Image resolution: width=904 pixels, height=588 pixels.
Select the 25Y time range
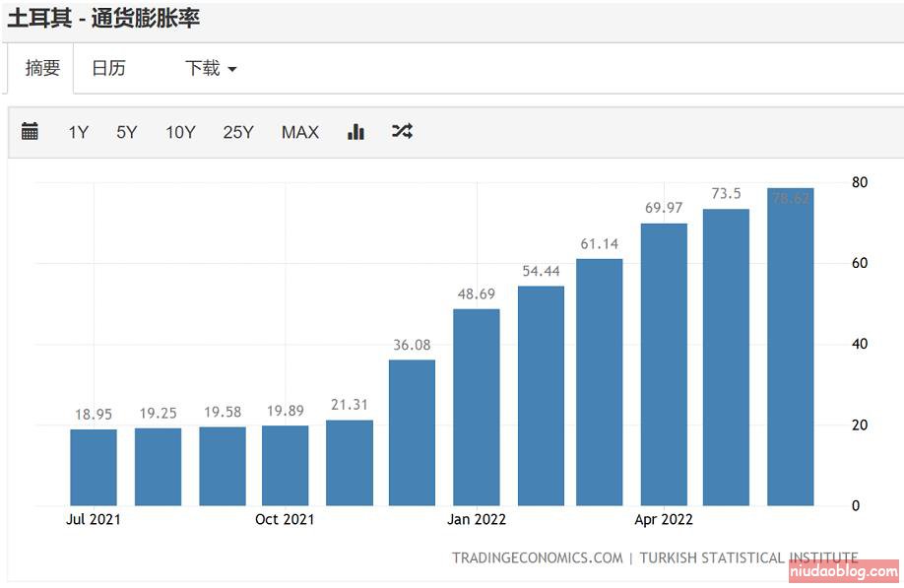[238, 132]
